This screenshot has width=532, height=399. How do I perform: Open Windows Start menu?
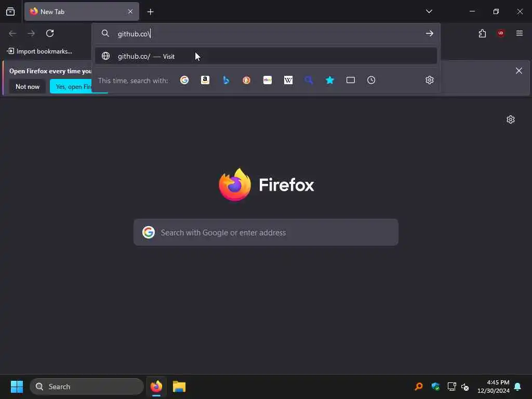17,387
